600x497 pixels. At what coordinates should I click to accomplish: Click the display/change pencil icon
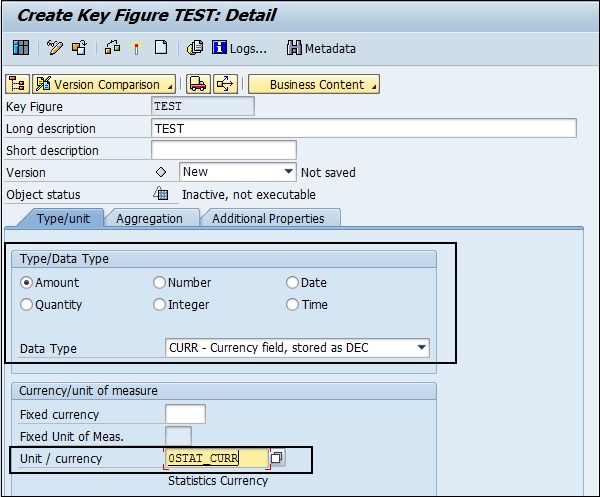pyautogui.click(x=54, y=48)
